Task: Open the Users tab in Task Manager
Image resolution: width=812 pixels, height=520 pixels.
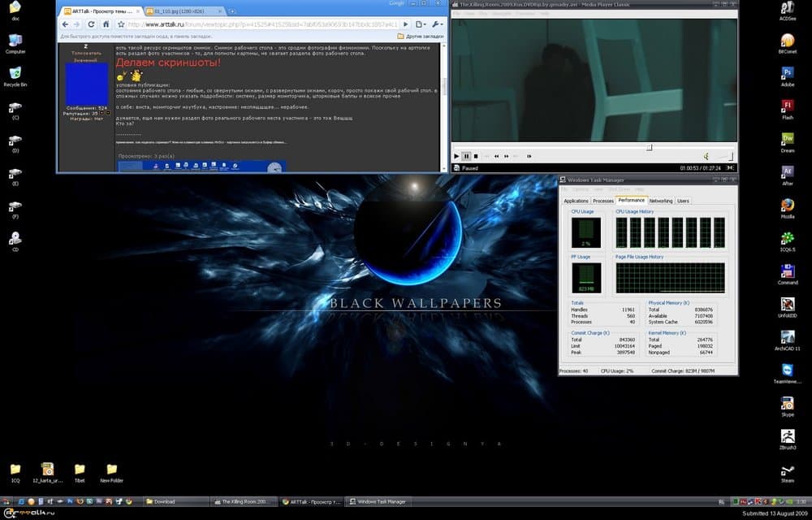Action: [683, 201]
